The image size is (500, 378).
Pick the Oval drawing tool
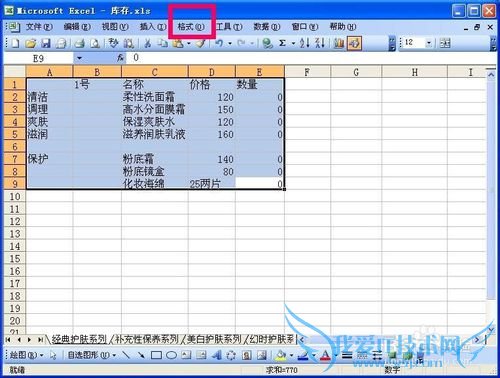coord(171,355)
